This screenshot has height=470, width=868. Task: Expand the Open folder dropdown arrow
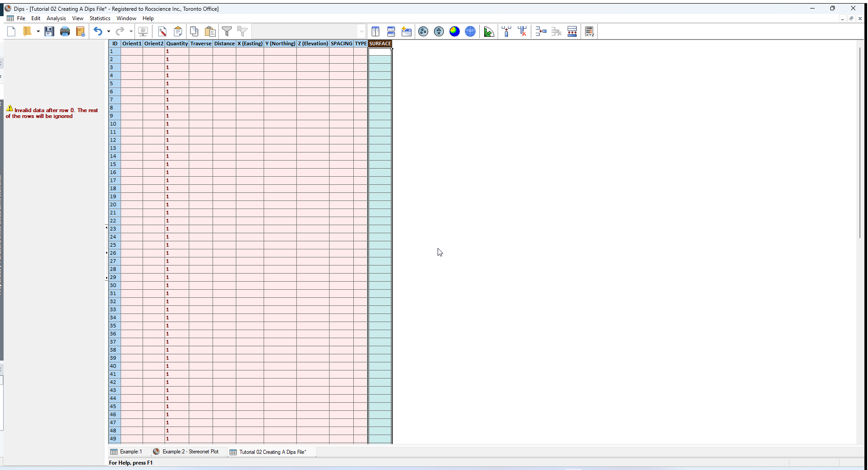(x=38, y=31)
